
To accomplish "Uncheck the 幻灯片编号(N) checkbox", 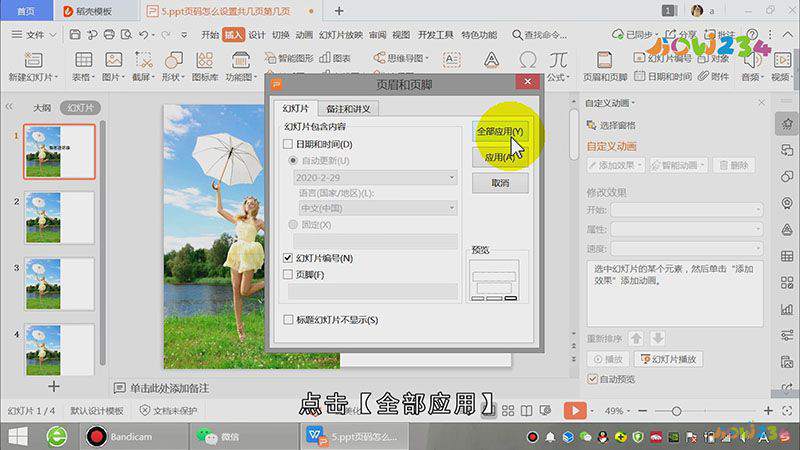I will 288,258.
